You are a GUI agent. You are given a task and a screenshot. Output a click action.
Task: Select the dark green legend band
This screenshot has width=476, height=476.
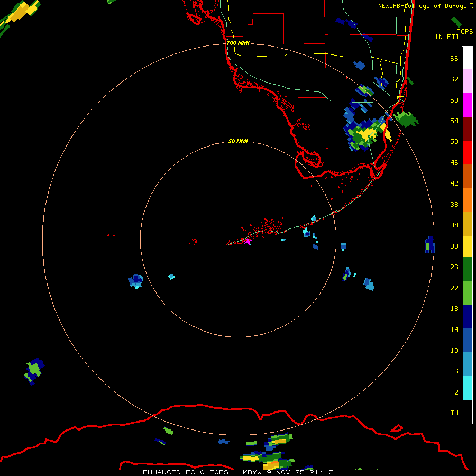tap(467, 269)
